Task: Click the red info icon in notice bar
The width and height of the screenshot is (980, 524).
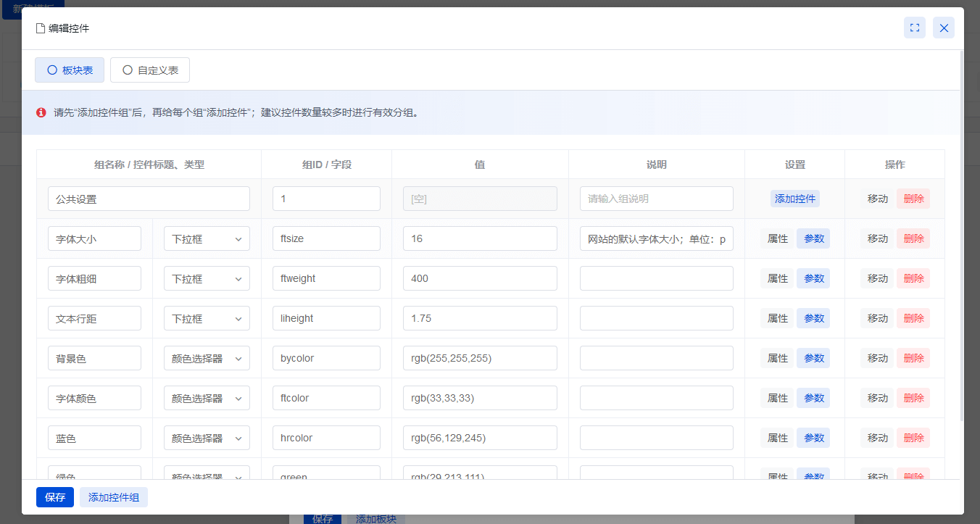Action: 41,112
